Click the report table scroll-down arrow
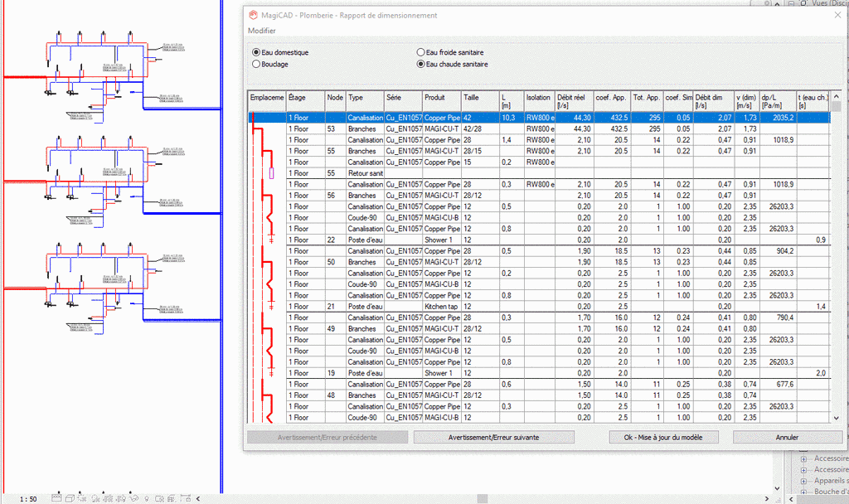The height and width of the screenshot is (504, 849). tap(836, 418)
